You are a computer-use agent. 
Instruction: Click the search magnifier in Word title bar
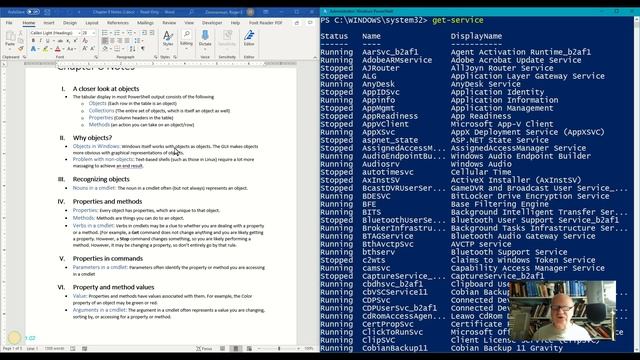pyautogui.click(x=191, y=12)
